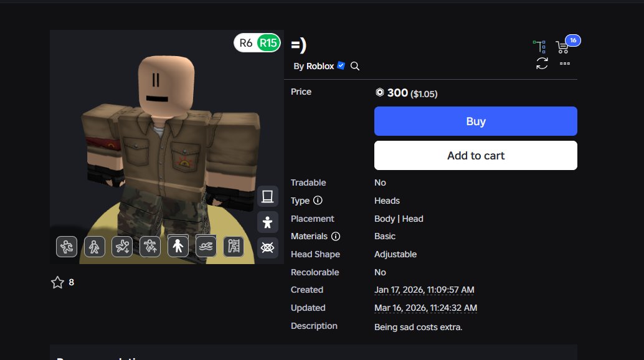Open the three-dots more options menu
Image resolution: width=644 pixels, height=360 pixels.
coord(565,63)
